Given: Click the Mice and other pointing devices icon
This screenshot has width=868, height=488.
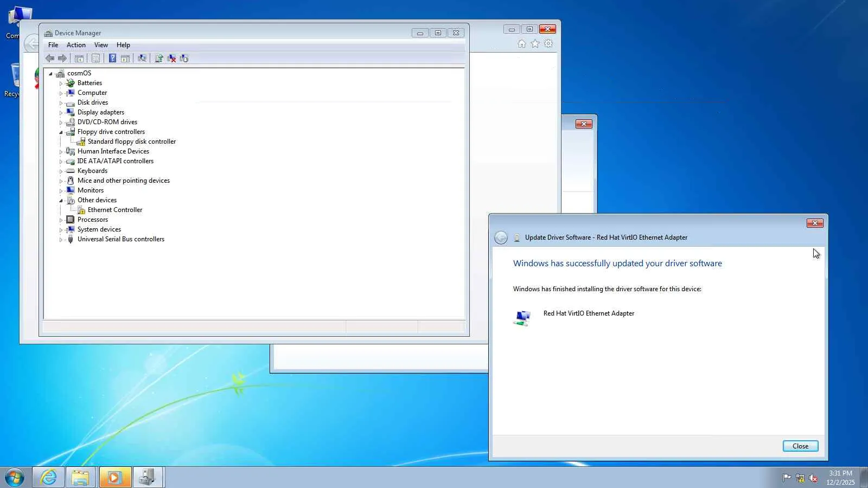Looking at the screenshot, I should (x=70, y=181).
